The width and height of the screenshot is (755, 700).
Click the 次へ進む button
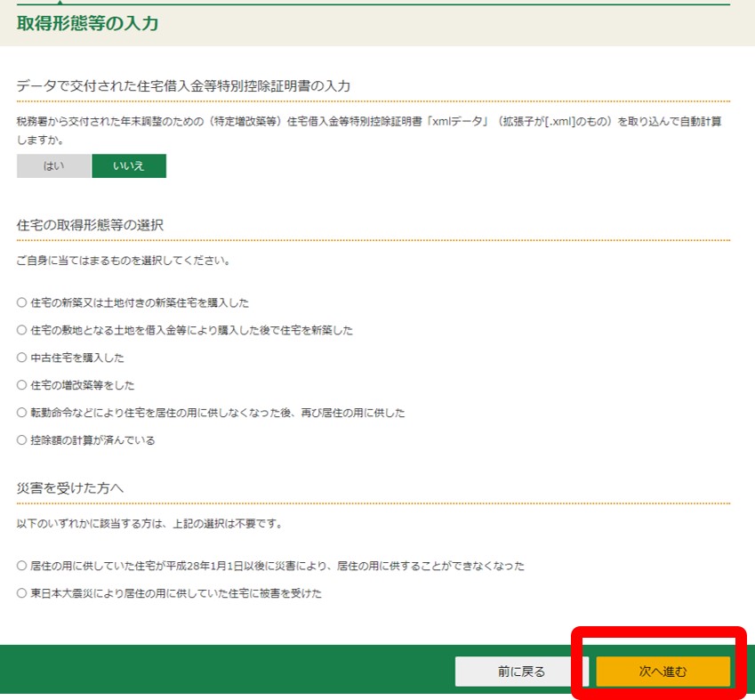tap(663, 672)
